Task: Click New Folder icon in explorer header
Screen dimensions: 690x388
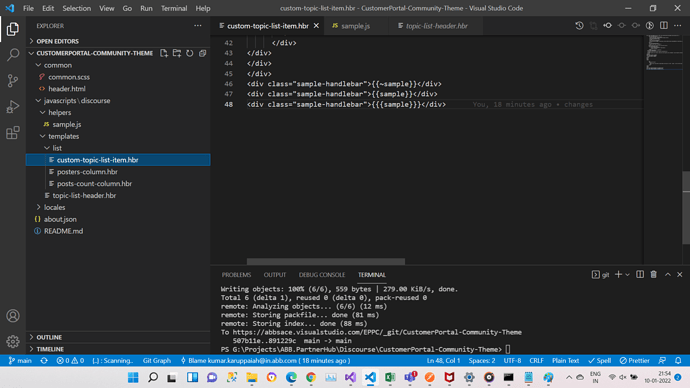Action: point(177,53)
